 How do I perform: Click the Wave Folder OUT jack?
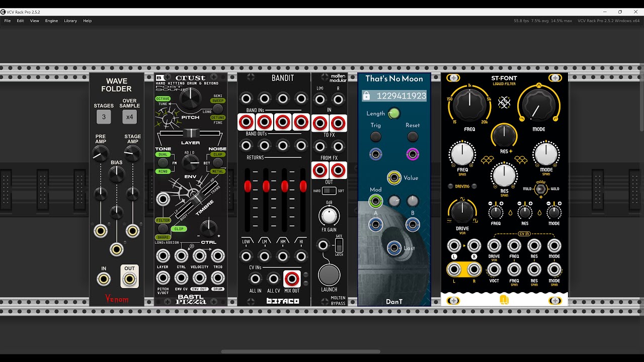pyautogui.click(x=130, y=279)
